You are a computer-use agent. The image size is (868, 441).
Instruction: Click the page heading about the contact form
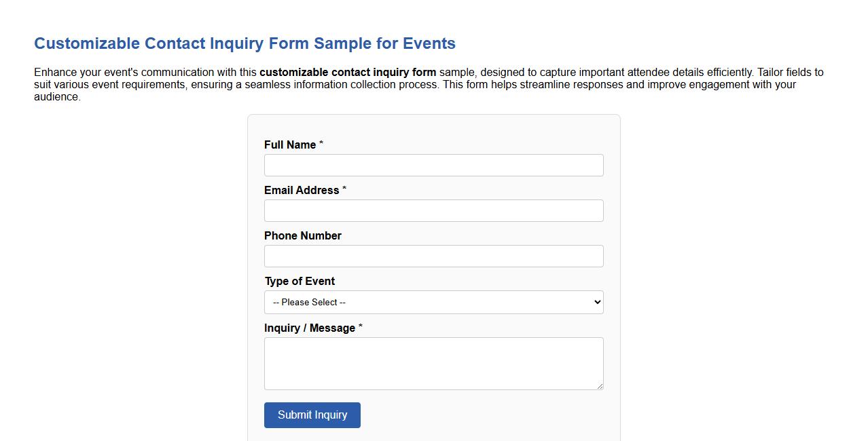pyautogui.click(x=245, y=43)
